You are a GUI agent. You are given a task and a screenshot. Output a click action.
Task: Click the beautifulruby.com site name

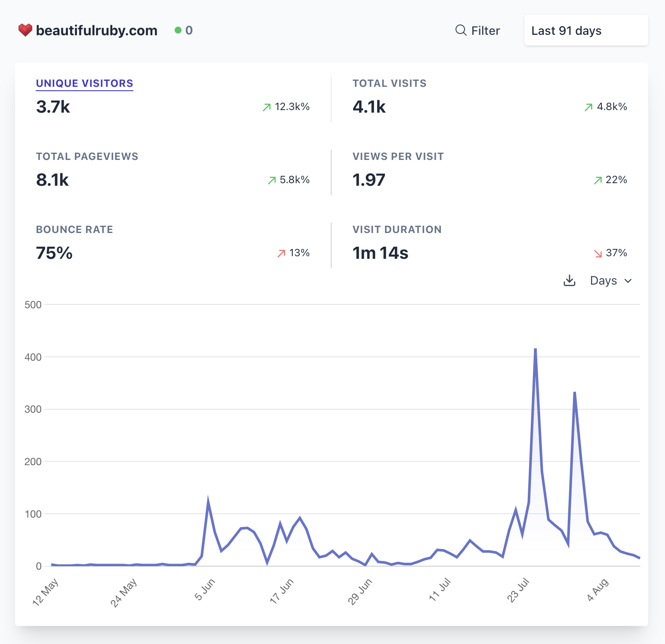click(96, 30)
